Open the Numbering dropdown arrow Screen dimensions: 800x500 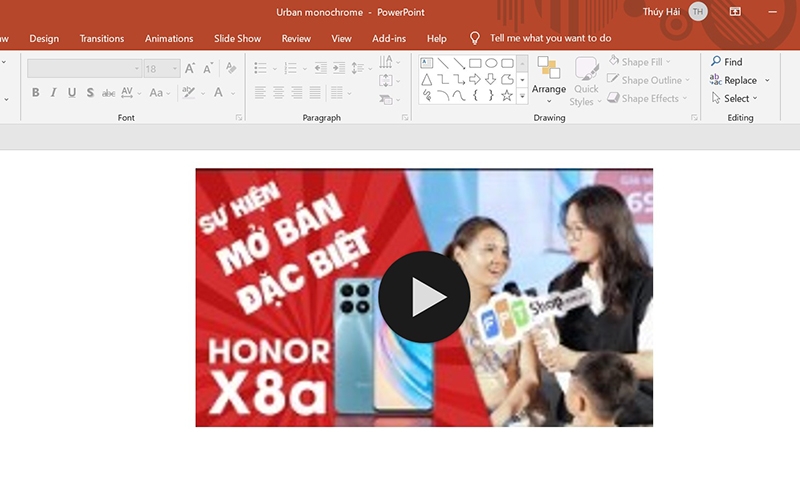pos(305,68)
